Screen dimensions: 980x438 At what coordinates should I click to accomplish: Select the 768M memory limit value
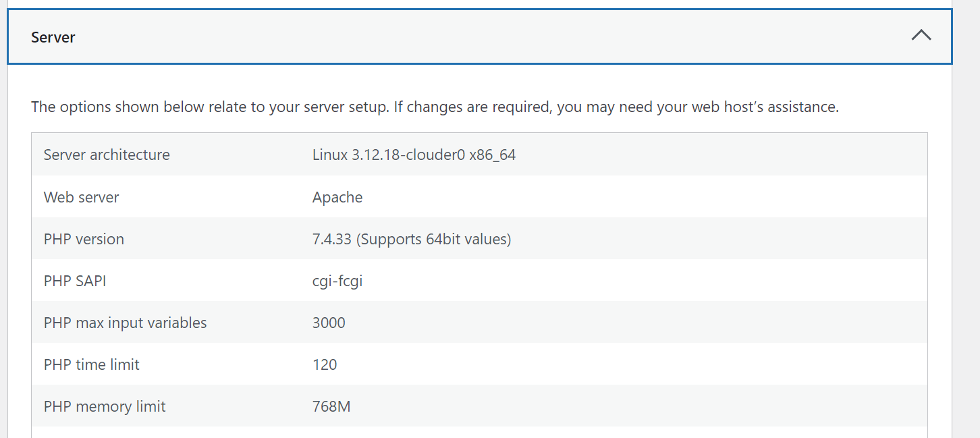(x=331, y=406)
